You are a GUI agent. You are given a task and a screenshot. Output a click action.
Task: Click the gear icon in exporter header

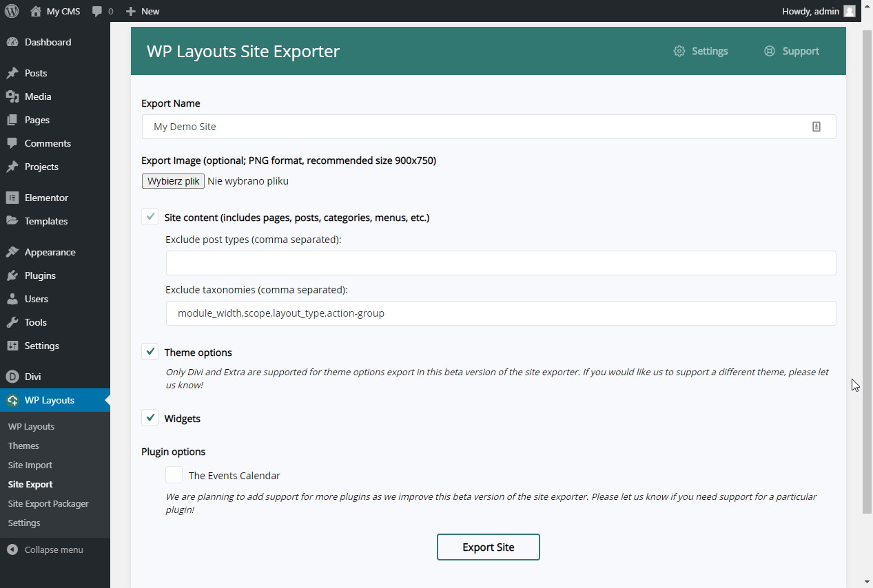[x=679, y=51]
